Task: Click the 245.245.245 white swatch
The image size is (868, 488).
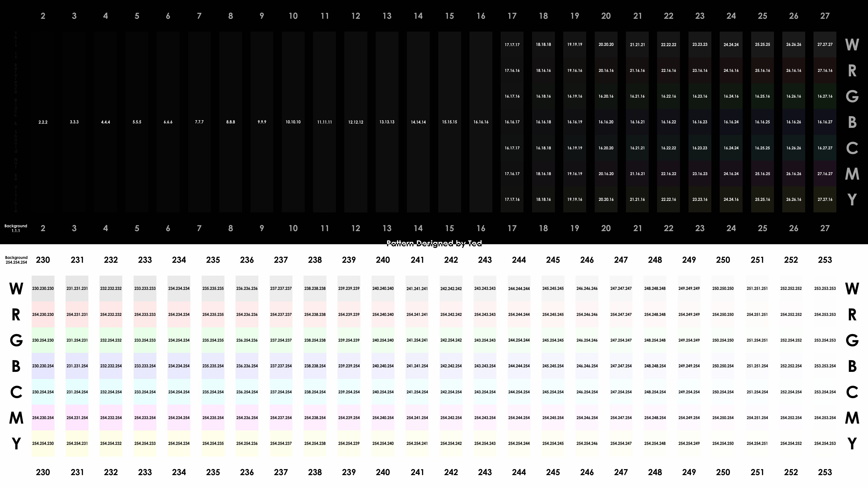Action: [x=553, y=289]
